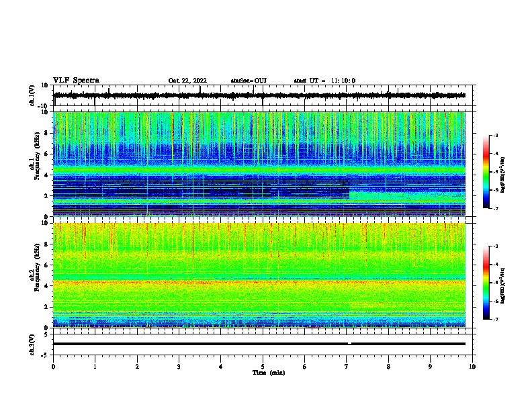Click the "VLF Spectra" title text
The width and height of the screenshot is (532, 411).
[x=76, y=81]
